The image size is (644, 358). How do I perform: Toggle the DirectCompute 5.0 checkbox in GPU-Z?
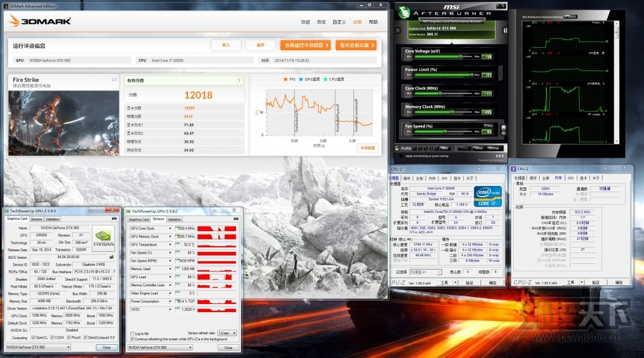[x=85, y=338]
